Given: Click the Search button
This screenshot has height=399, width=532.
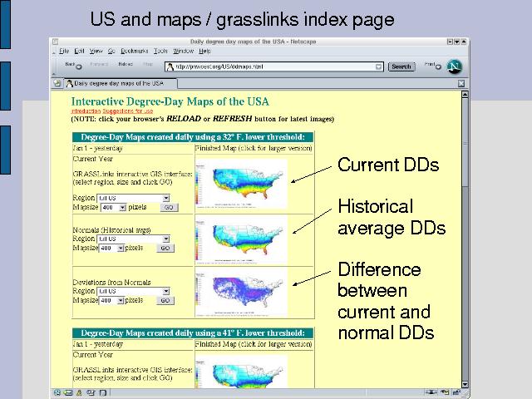Looking at the screenshot, I should (x=401, y=66).
